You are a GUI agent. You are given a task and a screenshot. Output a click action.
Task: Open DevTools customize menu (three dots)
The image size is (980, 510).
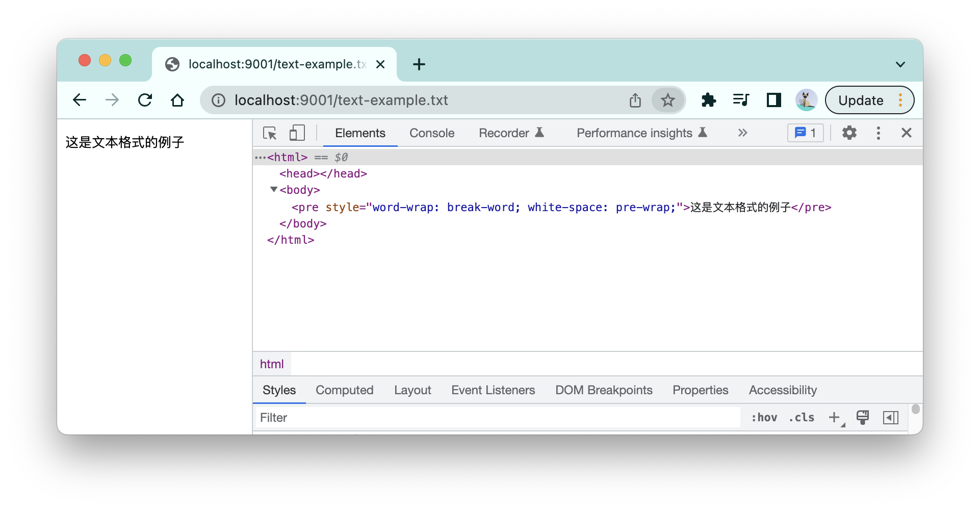click(878, 133)
